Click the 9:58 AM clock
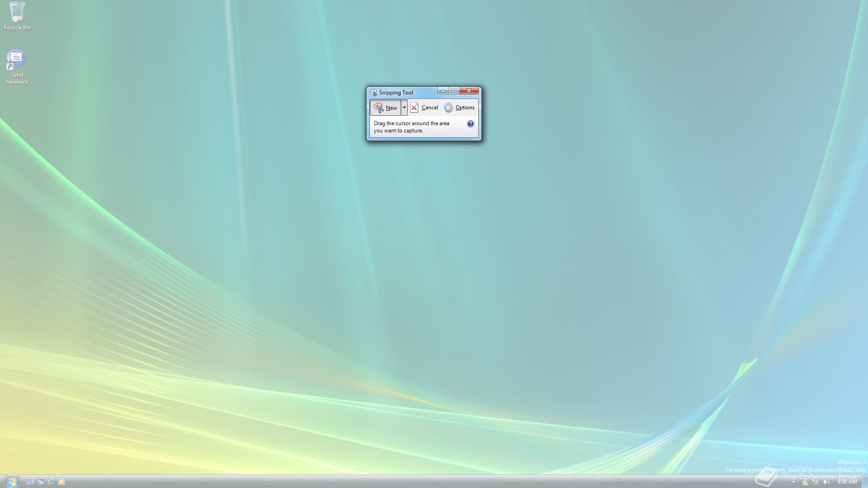This screenshot has height=488, width=868. point(847,482)
